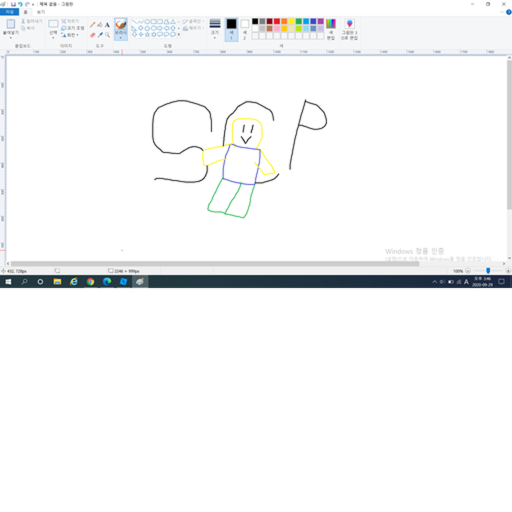512x512 pixels.
Task: Expand the Brushes dropdown arrow
Action: click(121, 38)
